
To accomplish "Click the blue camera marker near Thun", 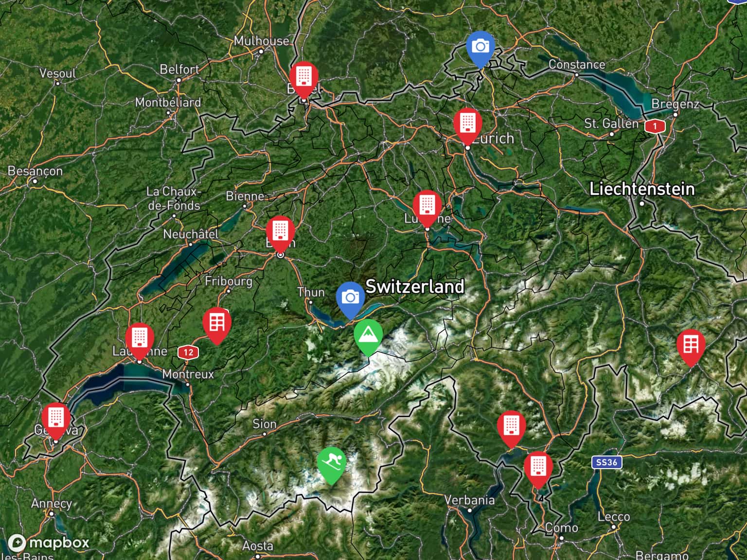I will pyautogui.click(x=351, y=299).
